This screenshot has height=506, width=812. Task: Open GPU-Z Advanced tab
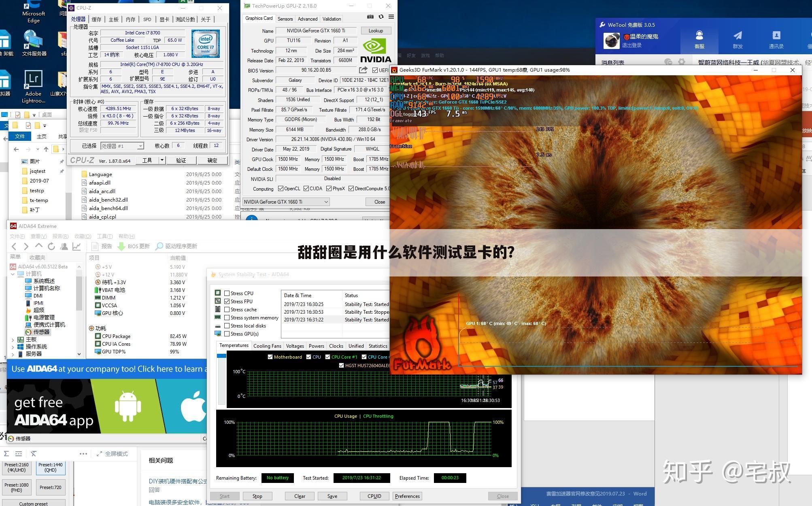307,19
